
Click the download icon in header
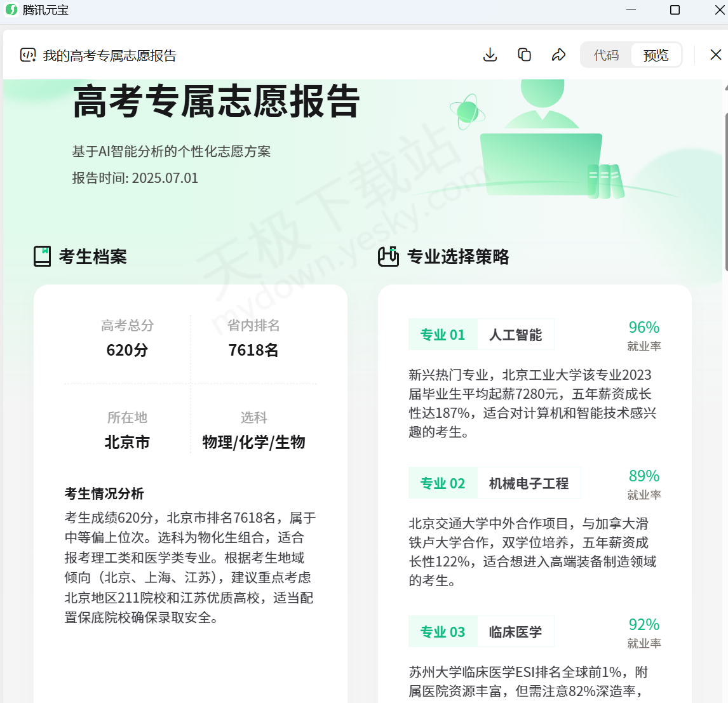(x=490, y=55)
